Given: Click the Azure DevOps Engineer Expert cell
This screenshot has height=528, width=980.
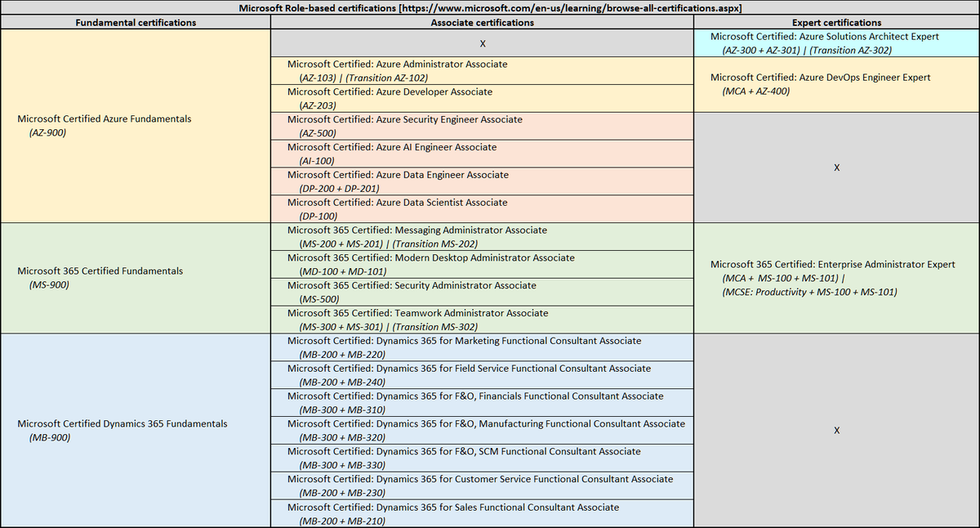Looking at the screenshot, I should (836, 84).
